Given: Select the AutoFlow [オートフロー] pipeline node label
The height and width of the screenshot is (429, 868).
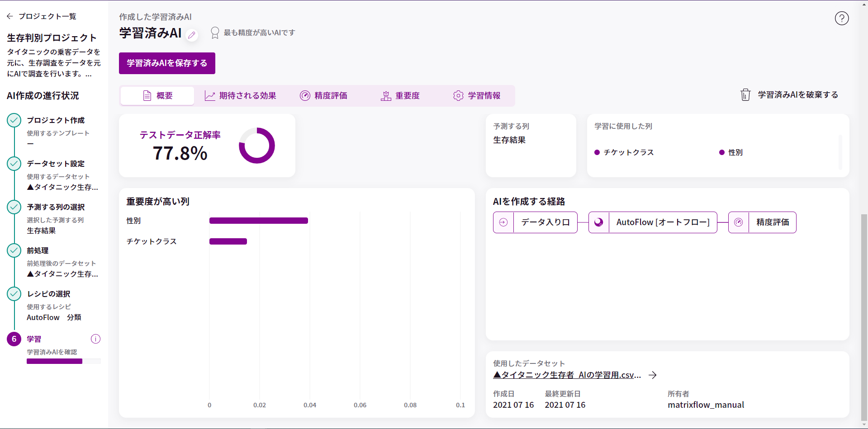Looking at the screenshot, I should click(x=663, y=222).
